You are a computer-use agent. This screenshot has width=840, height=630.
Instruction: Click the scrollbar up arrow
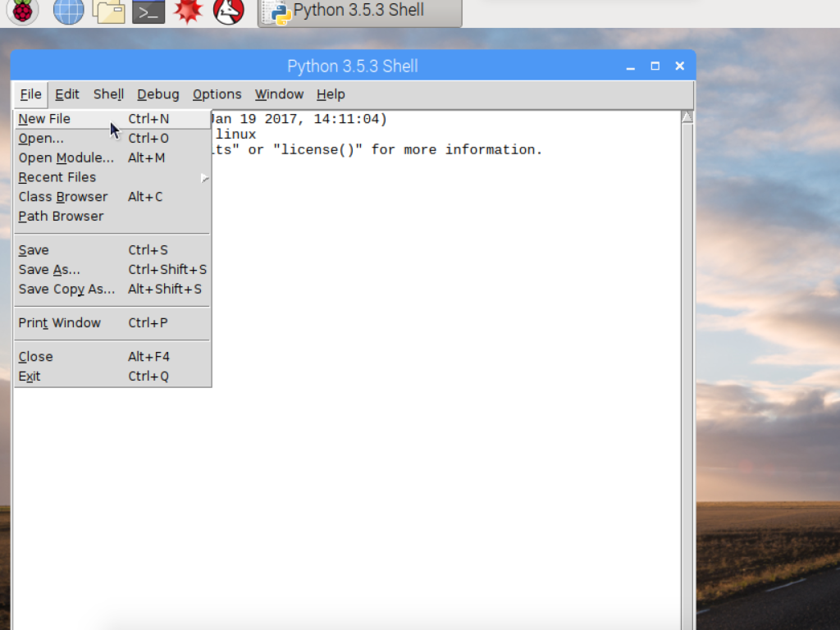click(x=687, y=117)
